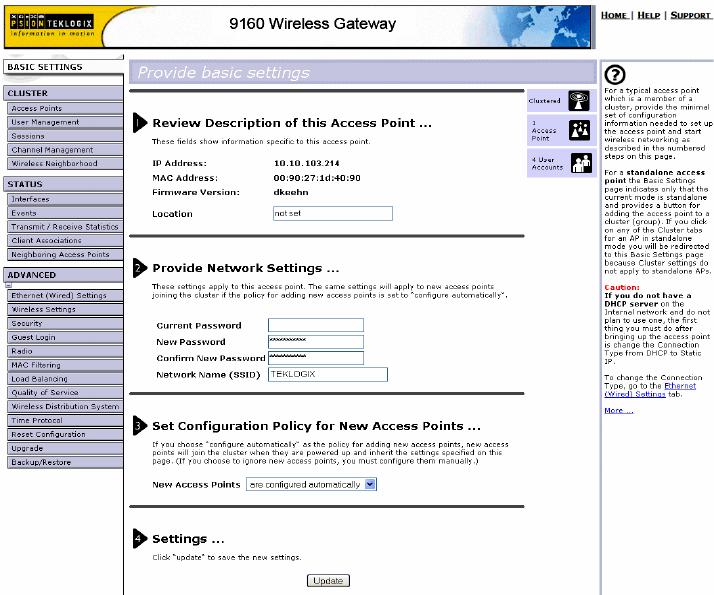Open the Radio settings
Screen dimensions: 714x595
(65, 351)
